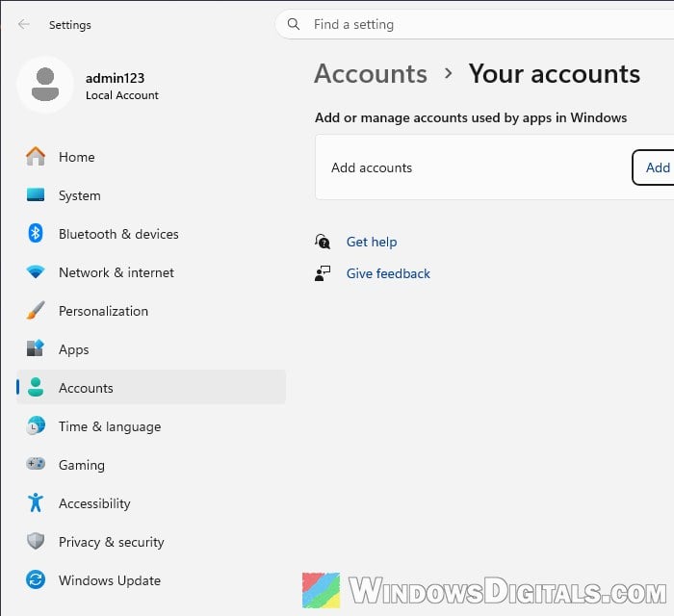Select the Accounts sidebar entry
The width and height of the screenshot is (674, 616).
[x=151, y=388]
